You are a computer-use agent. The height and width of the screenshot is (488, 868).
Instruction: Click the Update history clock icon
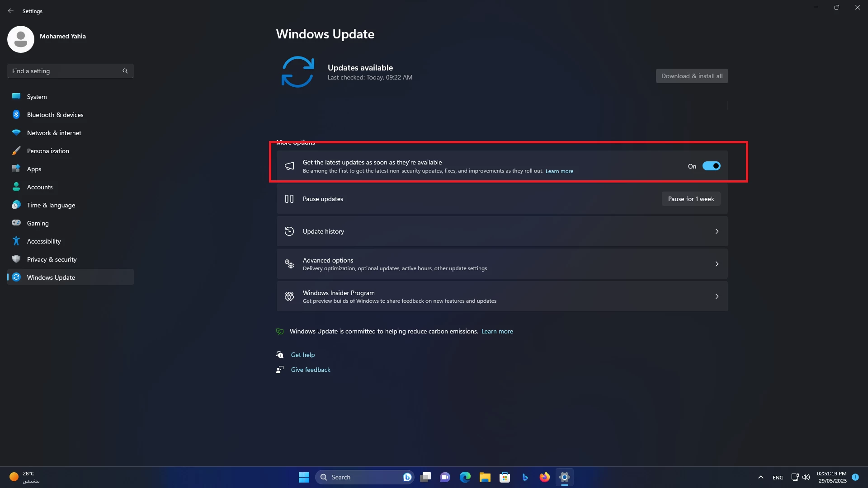tap(289, 231)
